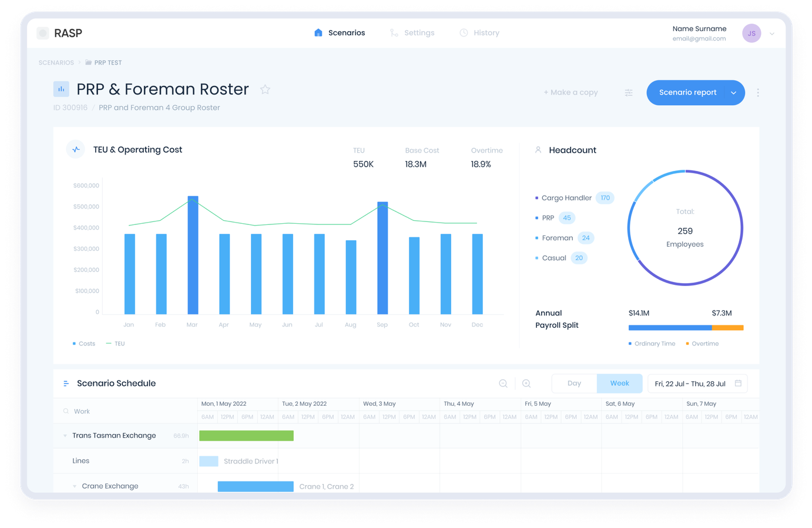Open the calendar date picker icon
The height and width of the screenshot is (528, 812).
(x=738, y=383)
